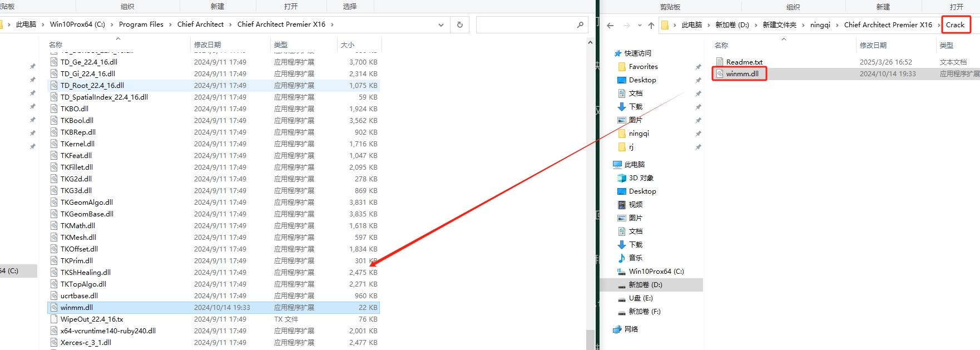Select TKBO.dll file icon

coord(54,109)
